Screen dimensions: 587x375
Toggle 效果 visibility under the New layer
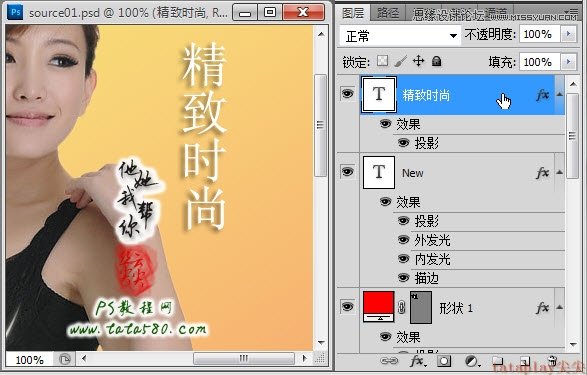385,202
